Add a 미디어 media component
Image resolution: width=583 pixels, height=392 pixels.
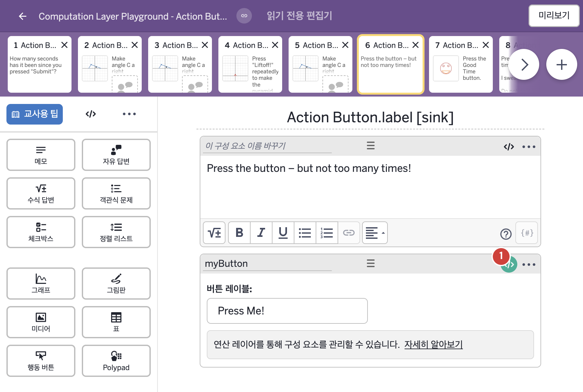coord(41,322)
